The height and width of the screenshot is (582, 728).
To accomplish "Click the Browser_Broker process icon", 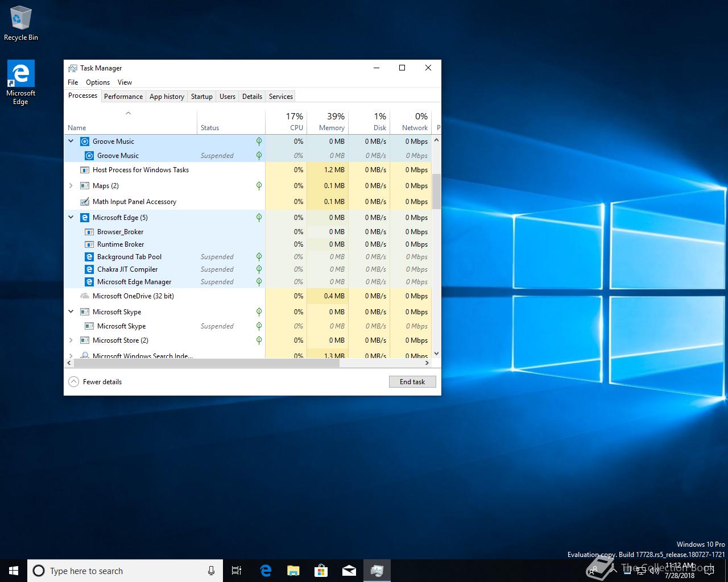I will coord(89,232).
